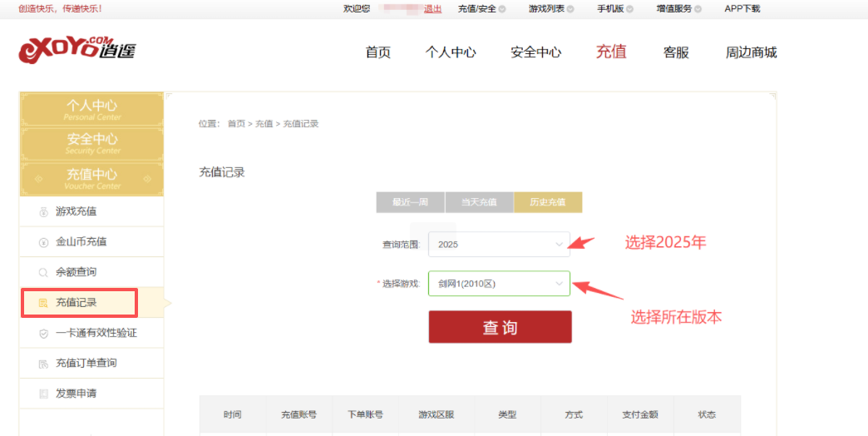
Task: Select the 历史充值 filter tab
Action: click(x=547, y=202)
